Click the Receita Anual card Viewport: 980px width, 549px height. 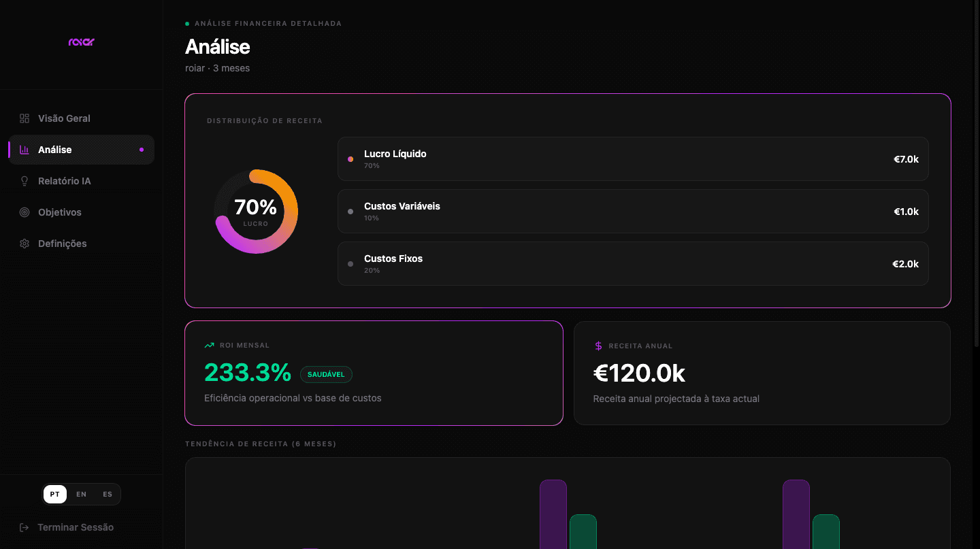click(762, 373)
